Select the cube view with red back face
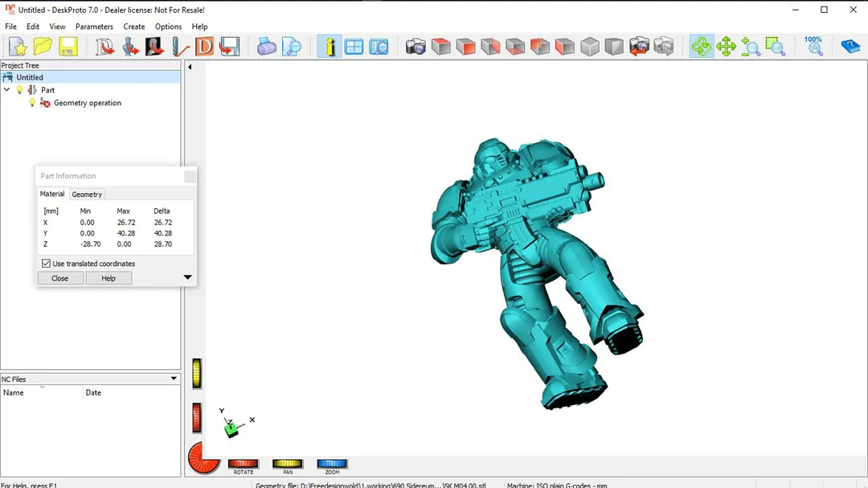868x488 pixels. [540, 47]
